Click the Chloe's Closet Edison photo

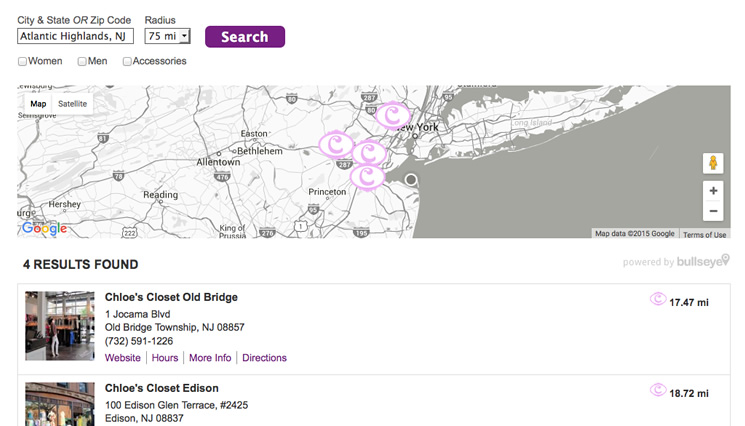[60, 404]
